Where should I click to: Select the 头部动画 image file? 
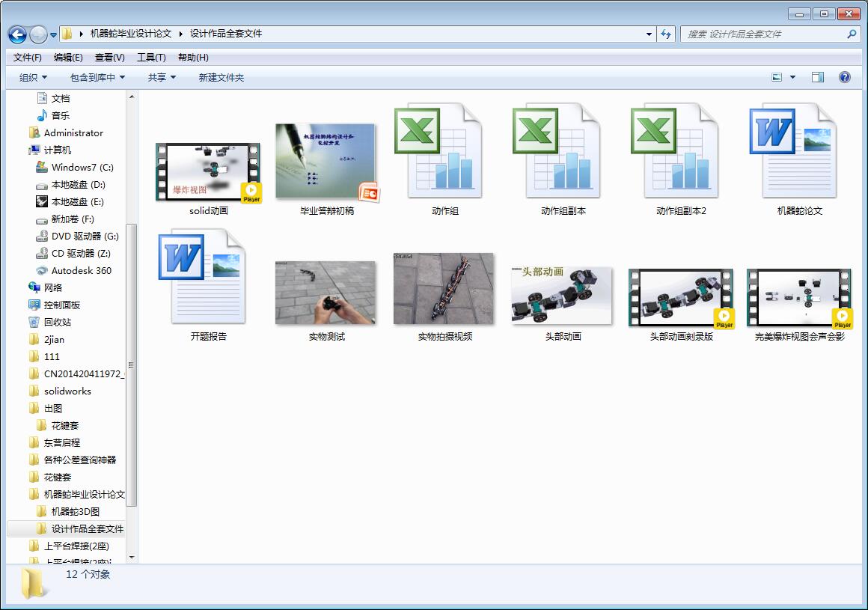(563, 303)
